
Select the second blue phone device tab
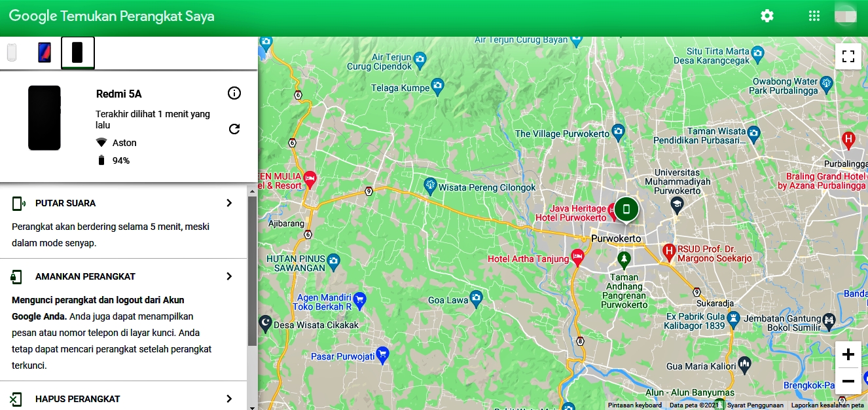tap(45, 52)
